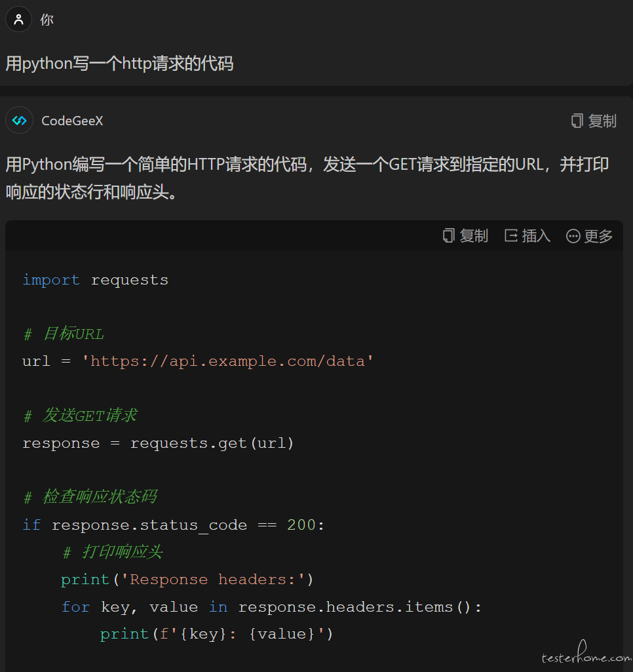Click 复制 text in code toolbar
Image resolution: width=633 pixels, height=672 pixels.
pos(474,236)
